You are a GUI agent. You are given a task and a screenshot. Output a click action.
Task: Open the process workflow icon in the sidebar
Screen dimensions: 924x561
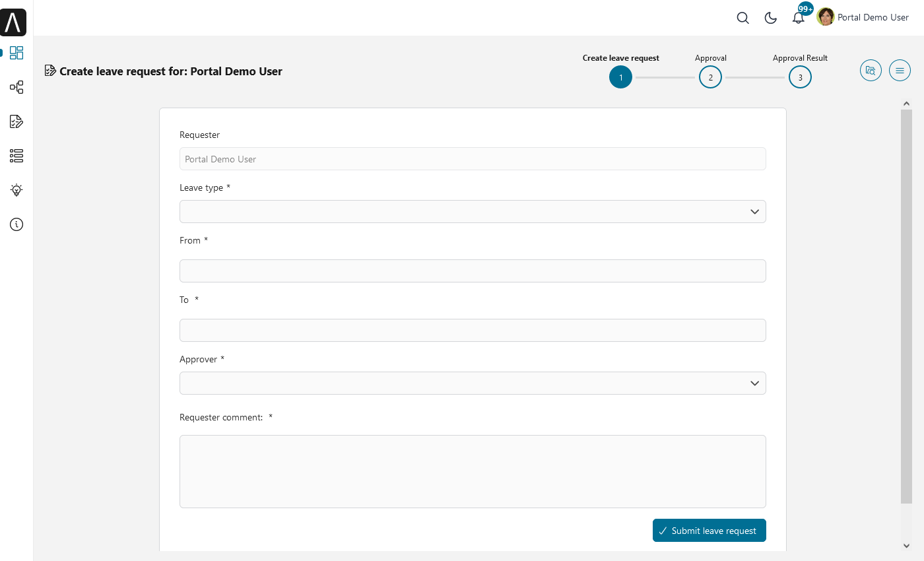click(16, 87)
